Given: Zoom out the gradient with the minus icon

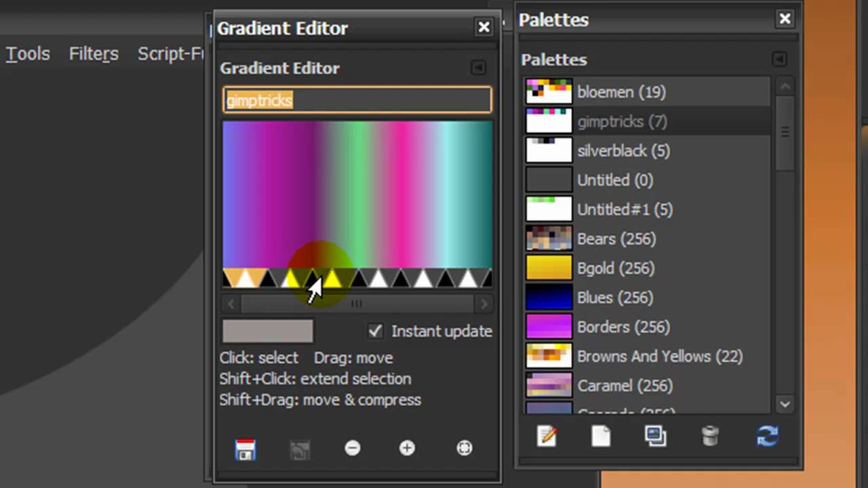Looking at the screenshot, I should [x=353, y=448].
